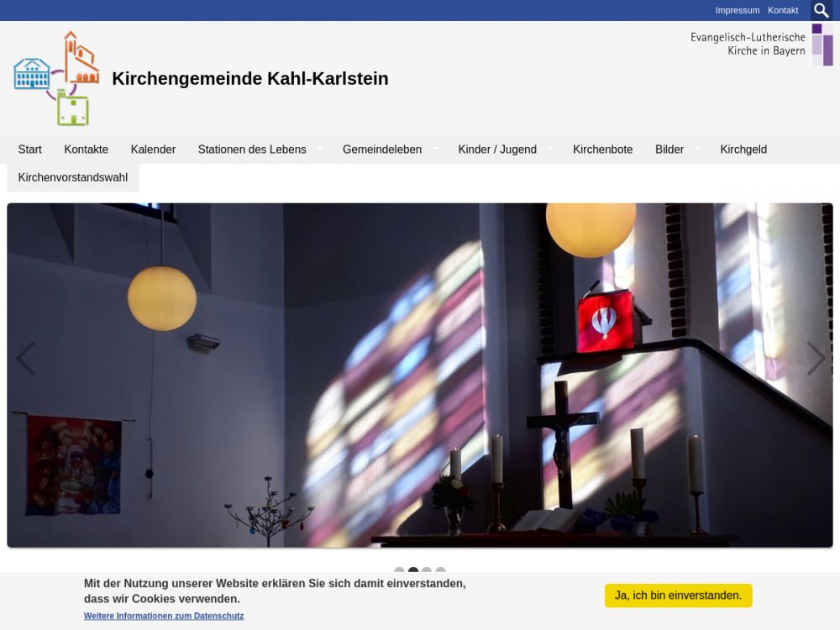Navigate to Kirchenvorstandswahl page
Image resolution: width=840 pixels, height=630 pixels.
[x=73, y=177]
